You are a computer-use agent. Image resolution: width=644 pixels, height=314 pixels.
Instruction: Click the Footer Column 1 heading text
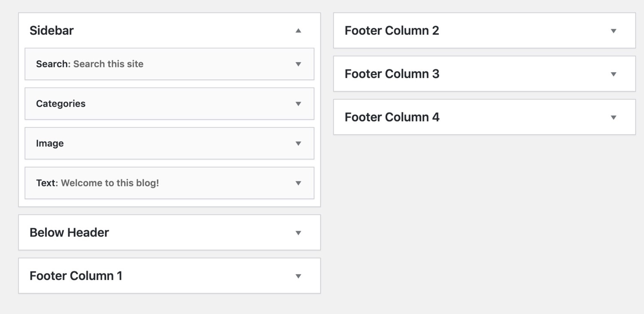(76, 276)
